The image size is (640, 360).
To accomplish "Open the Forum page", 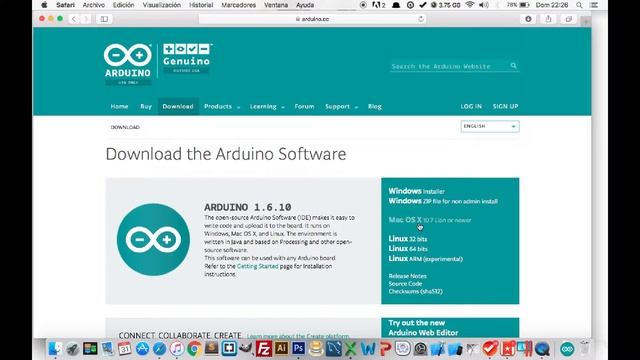I will point(304,107).
